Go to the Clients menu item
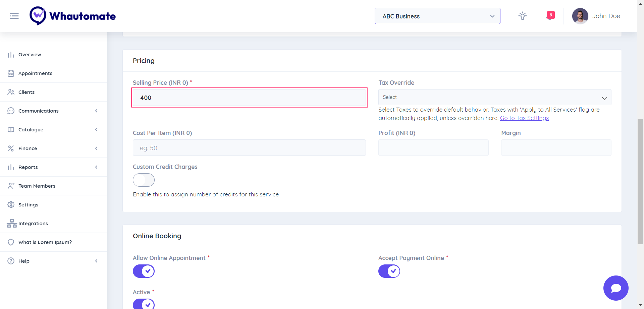Image resolution: width=644 pixels, height=309 pixels. click(26, 92)
